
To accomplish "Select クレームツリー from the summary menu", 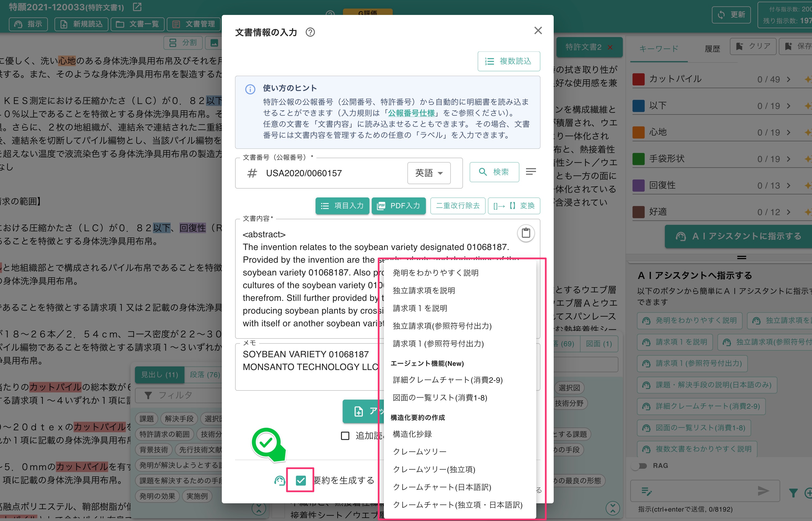I will tap(419, 451).
